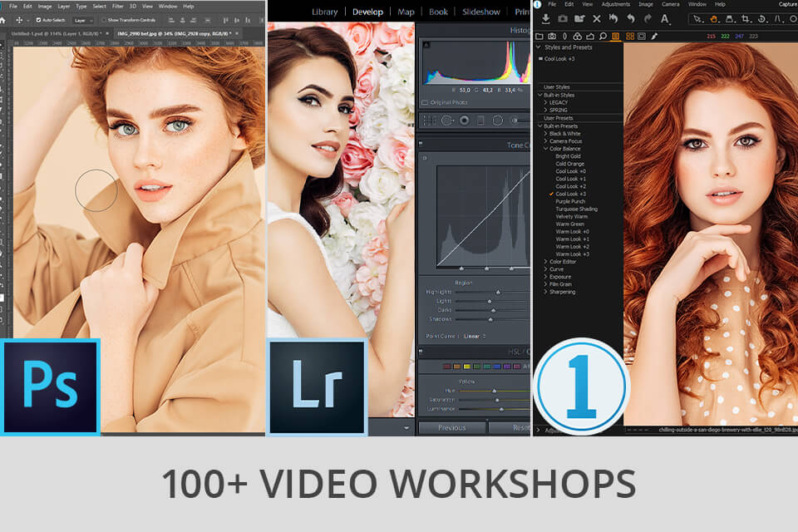This screenshot has height=532, width=798.
Task: Check Show Transform Controls in Photoshop
Action: pyautogui.click(x=105, y=20)
